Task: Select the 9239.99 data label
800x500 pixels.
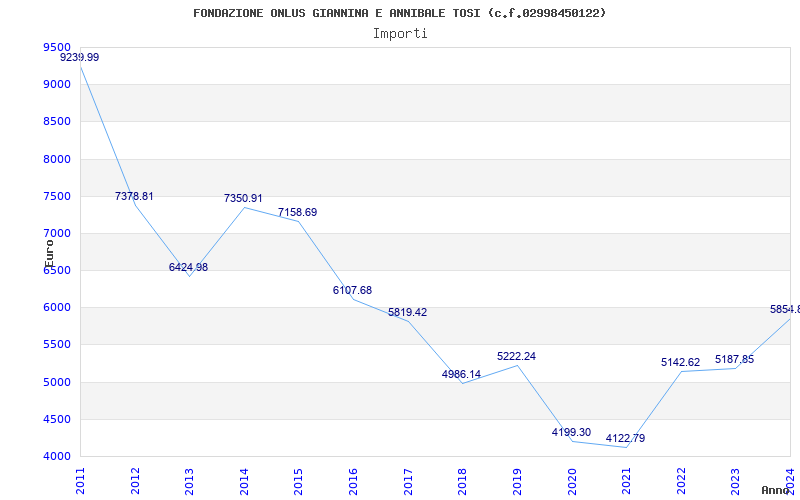Action: pos(80,57)
